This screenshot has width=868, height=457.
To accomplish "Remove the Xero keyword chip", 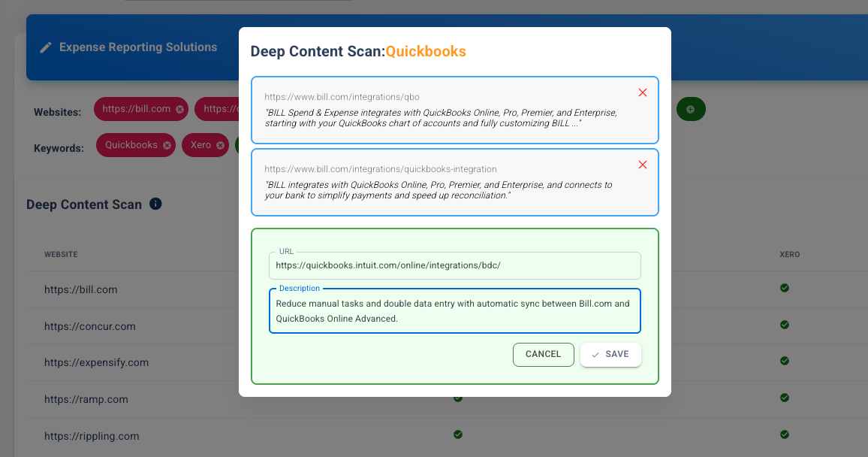I will [220, 145].
